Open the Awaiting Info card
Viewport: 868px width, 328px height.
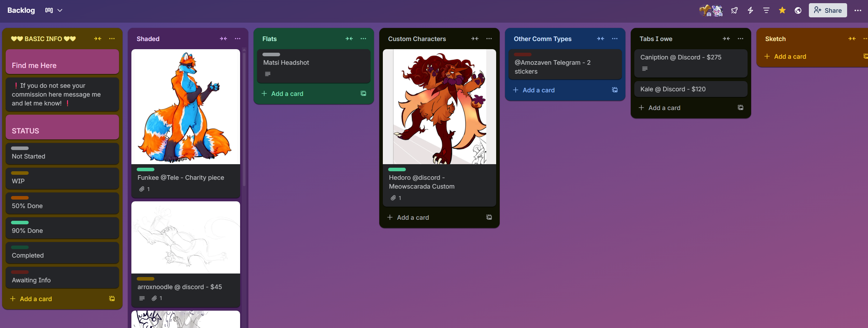pos(62,277)
